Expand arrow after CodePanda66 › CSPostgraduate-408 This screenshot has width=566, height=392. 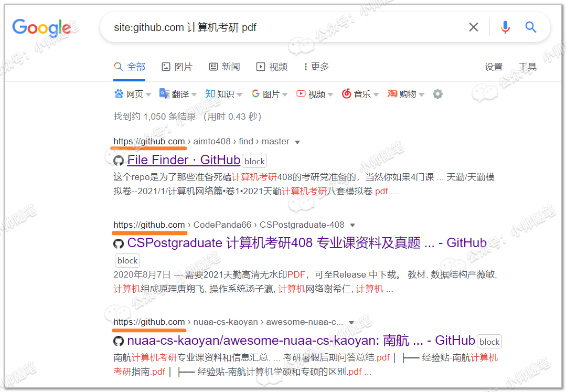[x=353, y=225]
